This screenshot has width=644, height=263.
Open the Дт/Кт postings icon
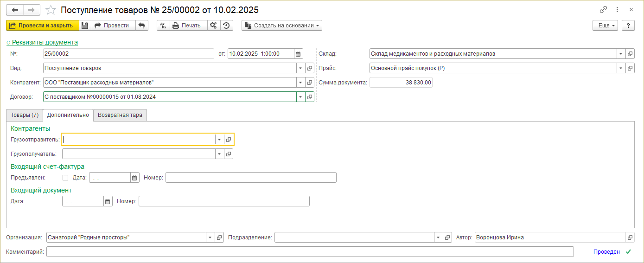[163, 26]
